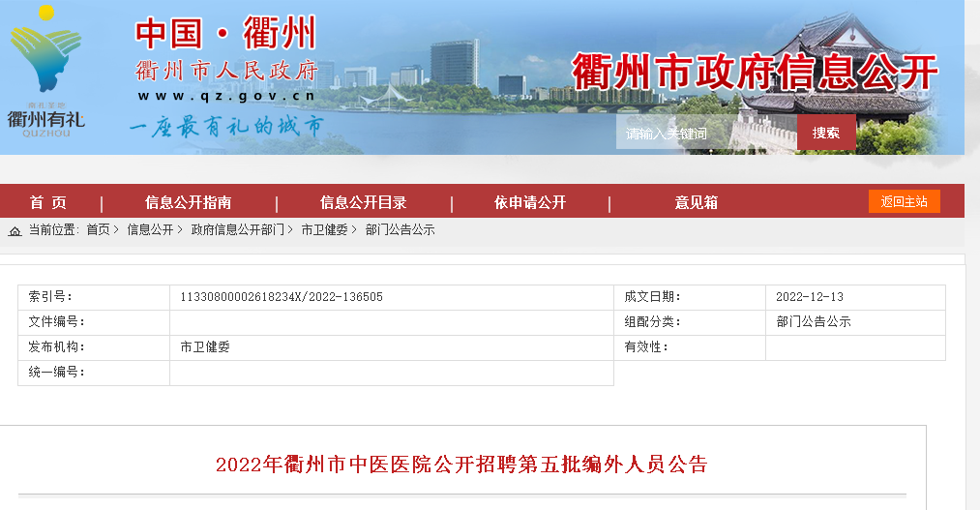This screenshot has width=980, height=510.
Task: Open the 首页 navigation menu item
Action: (x=48, y=202)
